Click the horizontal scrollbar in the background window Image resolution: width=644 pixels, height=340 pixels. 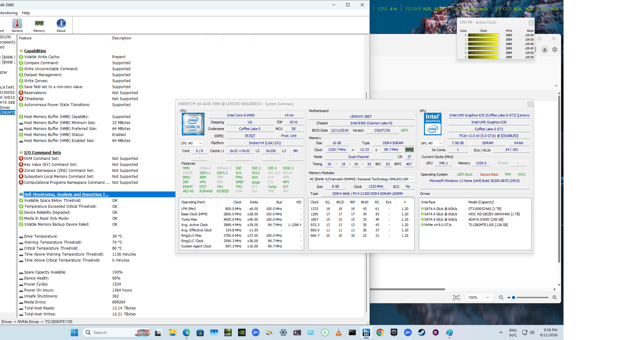(x=408, y=289)
